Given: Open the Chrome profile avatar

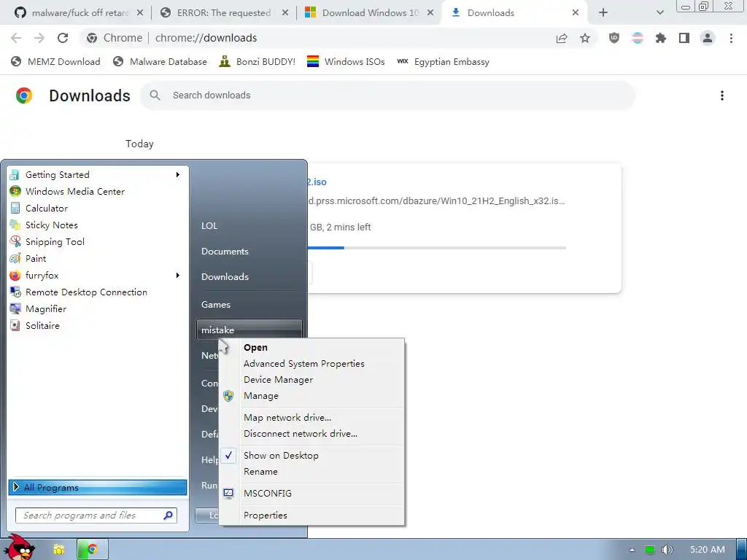Looking at the screenshot, I should (708, 38).
